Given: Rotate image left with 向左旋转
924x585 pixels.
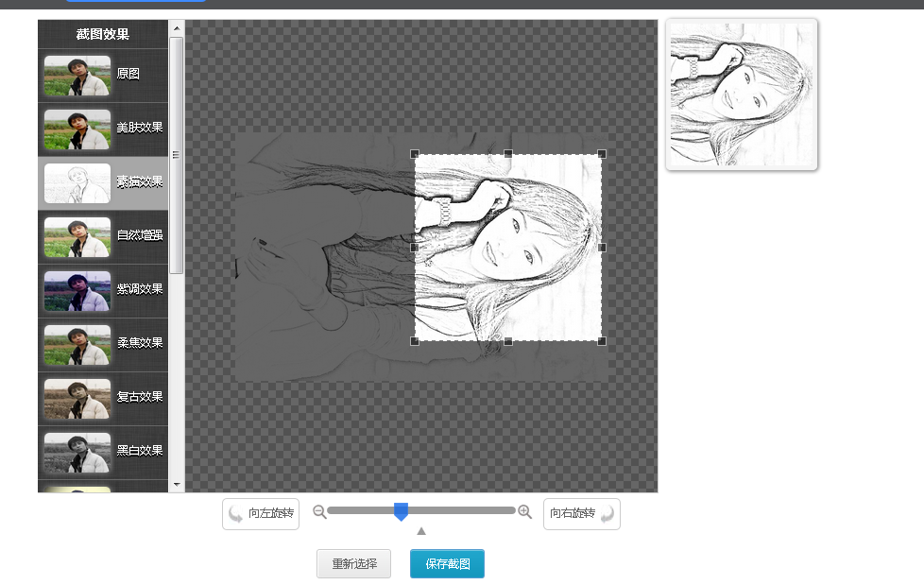Looking at the screenshot, I should 261,514.
